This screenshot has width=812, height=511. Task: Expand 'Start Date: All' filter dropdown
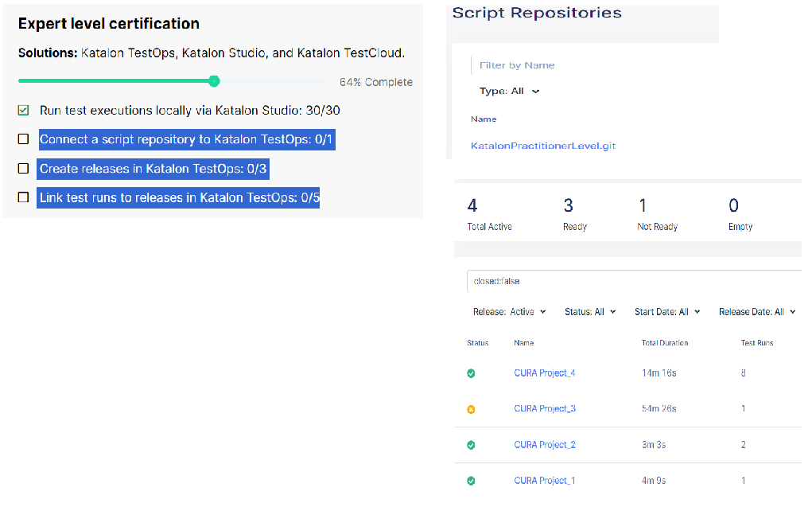[667, 312]
